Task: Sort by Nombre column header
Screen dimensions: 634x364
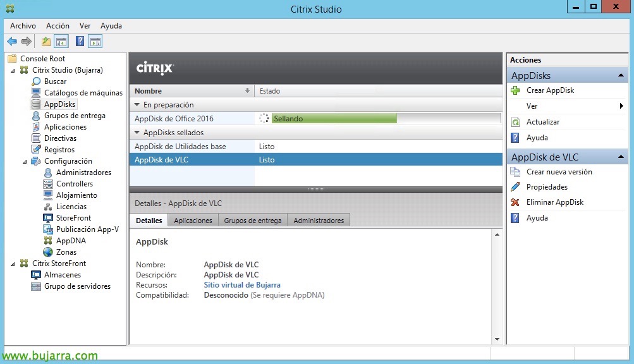Action: tap(192, 91)
